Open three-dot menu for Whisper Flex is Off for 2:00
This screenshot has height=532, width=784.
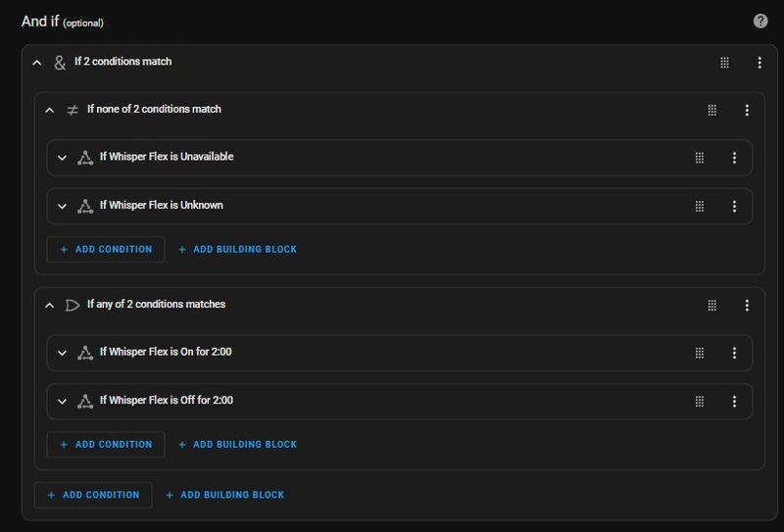coord(734,401)
